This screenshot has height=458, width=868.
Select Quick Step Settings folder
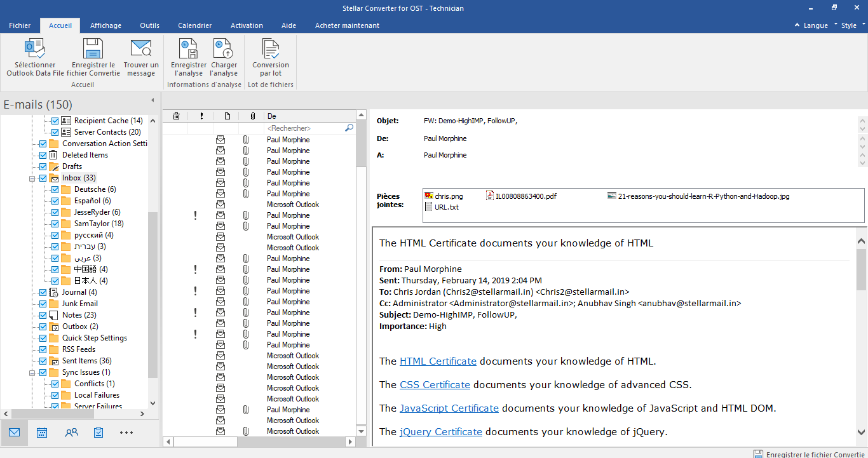(x=94, y=338)
